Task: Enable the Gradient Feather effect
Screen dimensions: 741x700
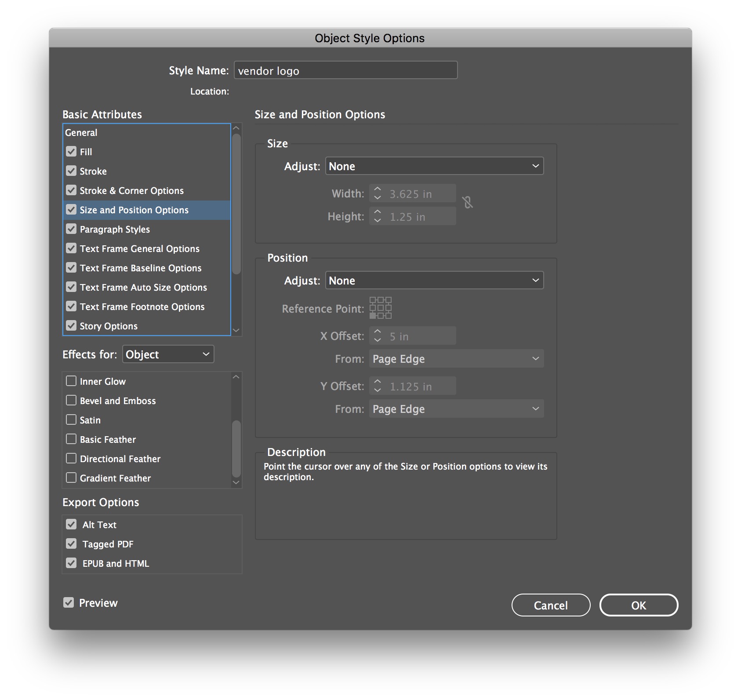Action: point(71,478)
